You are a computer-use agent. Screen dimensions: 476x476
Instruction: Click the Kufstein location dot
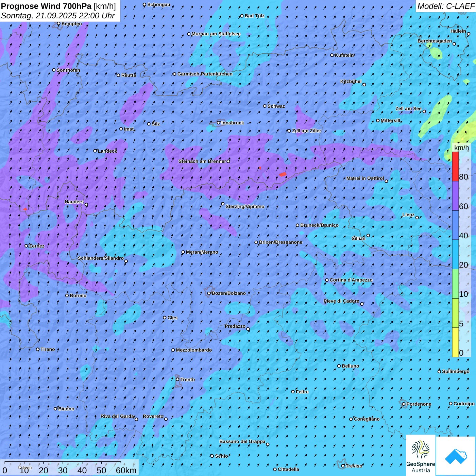pyautogui.click(x=332, y=55)
